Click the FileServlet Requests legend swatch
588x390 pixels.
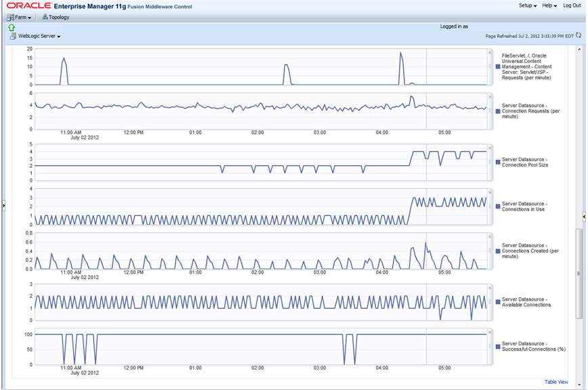[498, 66]
